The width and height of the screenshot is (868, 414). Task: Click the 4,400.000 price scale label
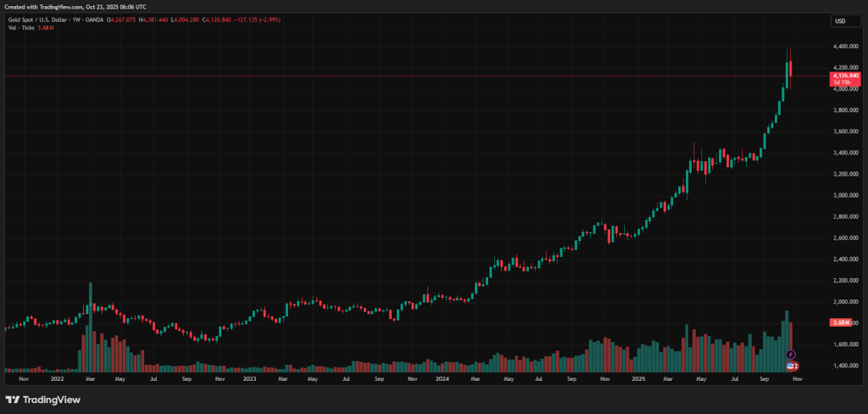(x=846, y=46)
